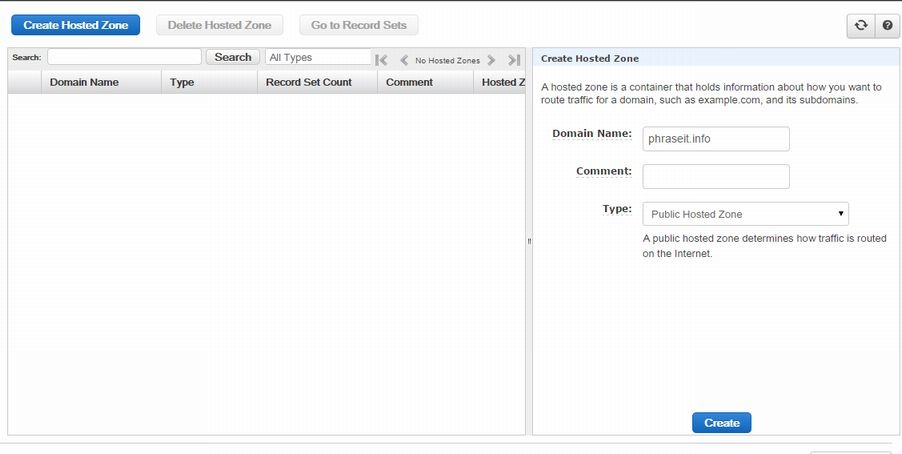Click the blue Create button
The image size is (902, 454).
(721, 423)
